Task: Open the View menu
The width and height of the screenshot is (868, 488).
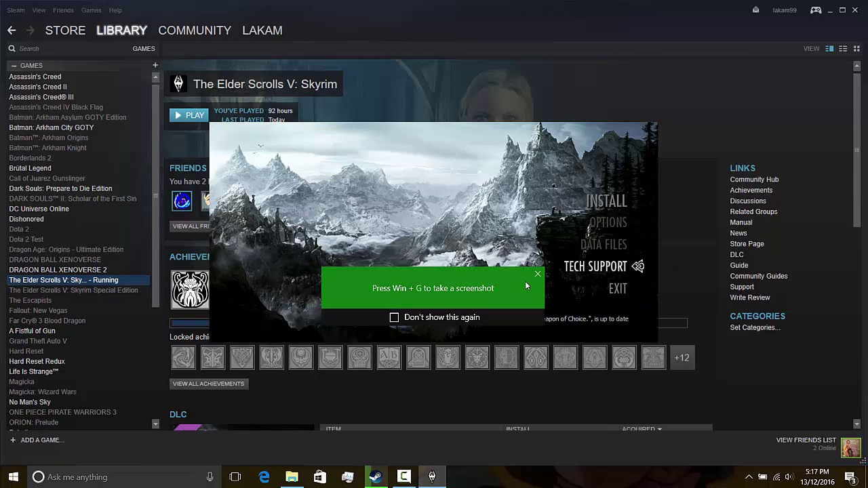Action: pyautogui.click(x=39, y=10)
